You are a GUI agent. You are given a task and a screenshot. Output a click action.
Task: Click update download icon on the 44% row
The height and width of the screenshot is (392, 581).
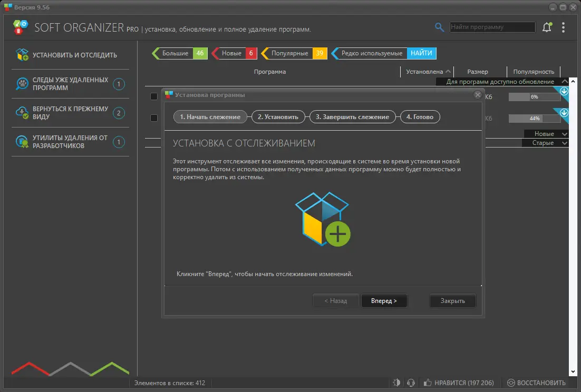click(x=564, y=113)
